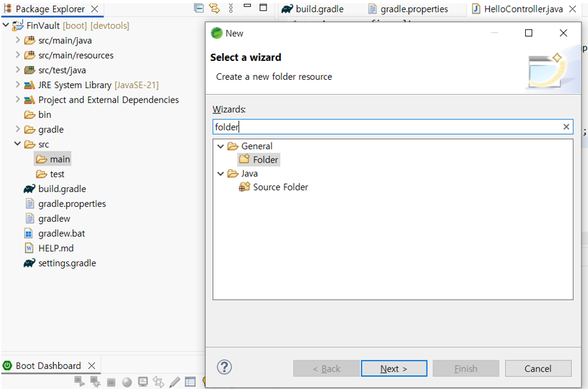Image resolution: width=588 pixels, height=389 pixels.
Task: Clear the wizard filter text with X
Action: 566,127
